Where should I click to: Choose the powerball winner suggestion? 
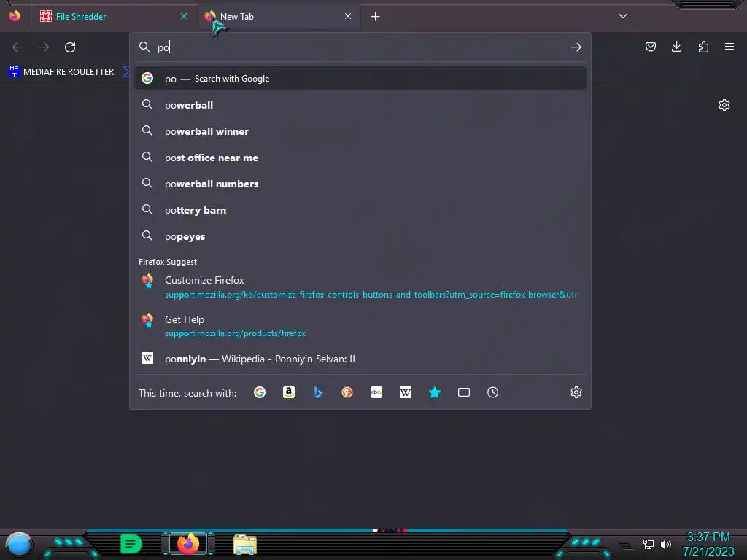[360, 131]
